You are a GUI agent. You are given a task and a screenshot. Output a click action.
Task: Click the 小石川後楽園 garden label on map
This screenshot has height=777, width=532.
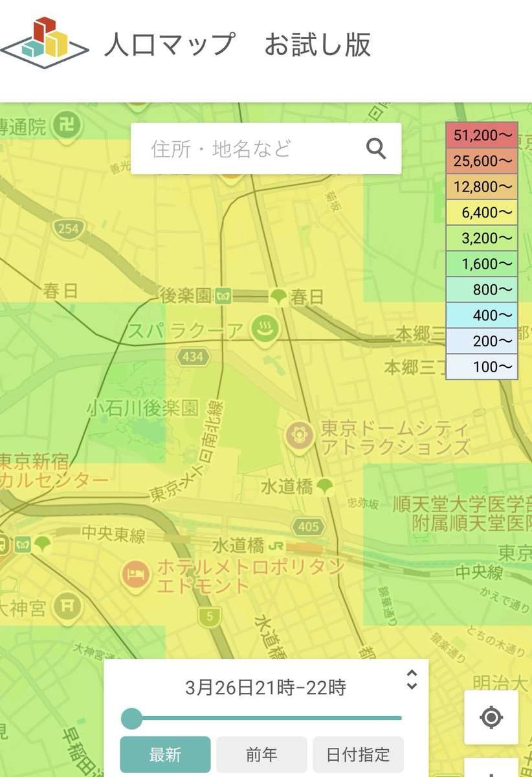pyautogui.click(x=143, y=408)
